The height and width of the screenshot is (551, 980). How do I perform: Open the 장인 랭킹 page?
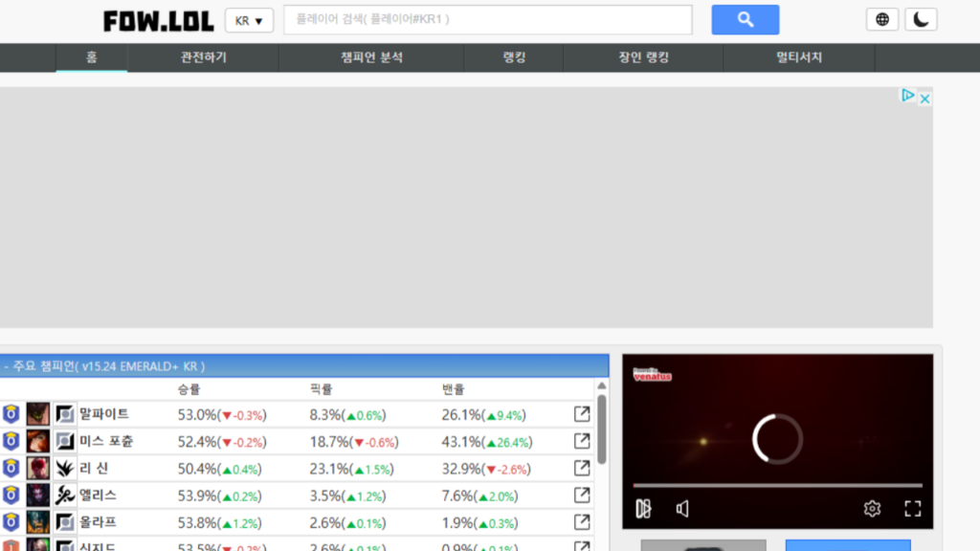tap(643, 57)
